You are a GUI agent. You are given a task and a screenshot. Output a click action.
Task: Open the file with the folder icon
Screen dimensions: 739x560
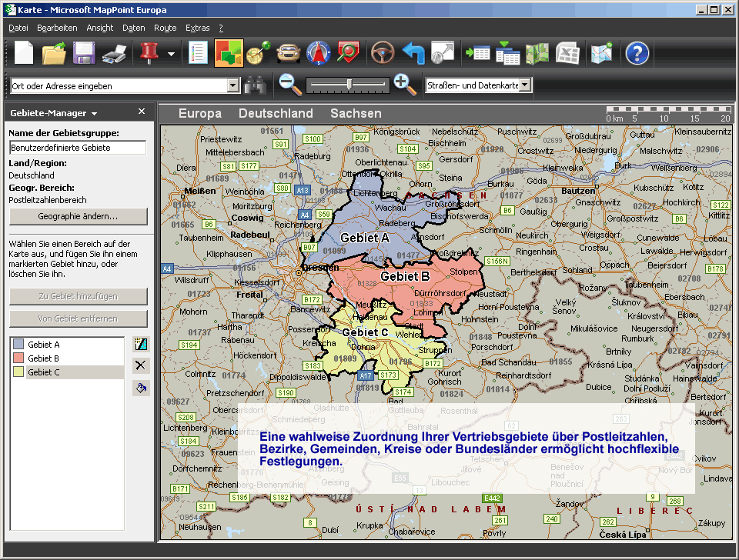(x=54, y=53)
